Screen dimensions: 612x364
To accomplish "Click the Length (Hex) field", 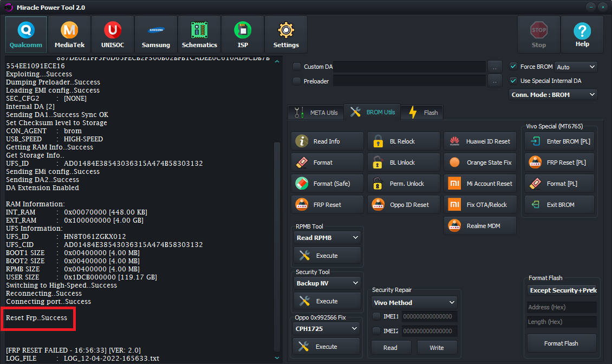I will [562, 322].
